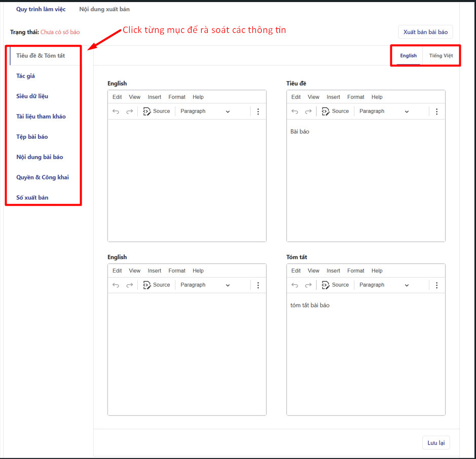The width and height of the screenshot is (476, 459).
Task: Click Xuất bản bài báo button
Action: [x=425, y=32]
